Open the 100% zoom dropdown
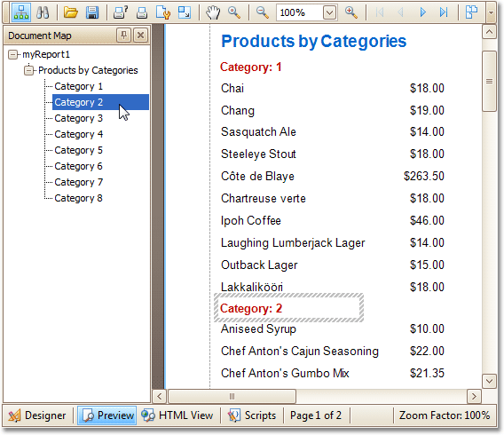 pyautogui.click(x=329, y=12)
